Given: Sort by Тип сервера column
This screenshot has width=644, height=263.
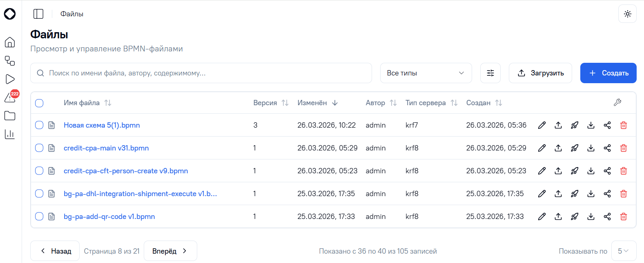Looking at the screenshot, I should coord(431,103).
